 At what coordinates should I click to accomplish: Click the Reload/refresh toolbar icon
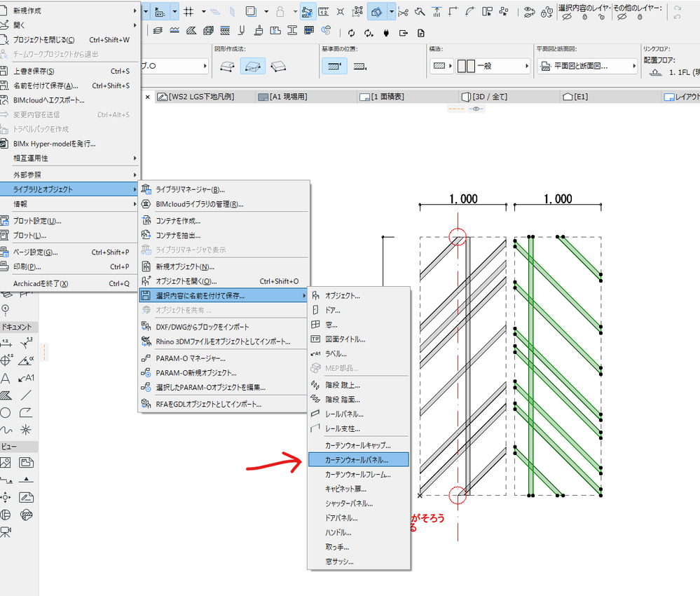tap(351, 33)
